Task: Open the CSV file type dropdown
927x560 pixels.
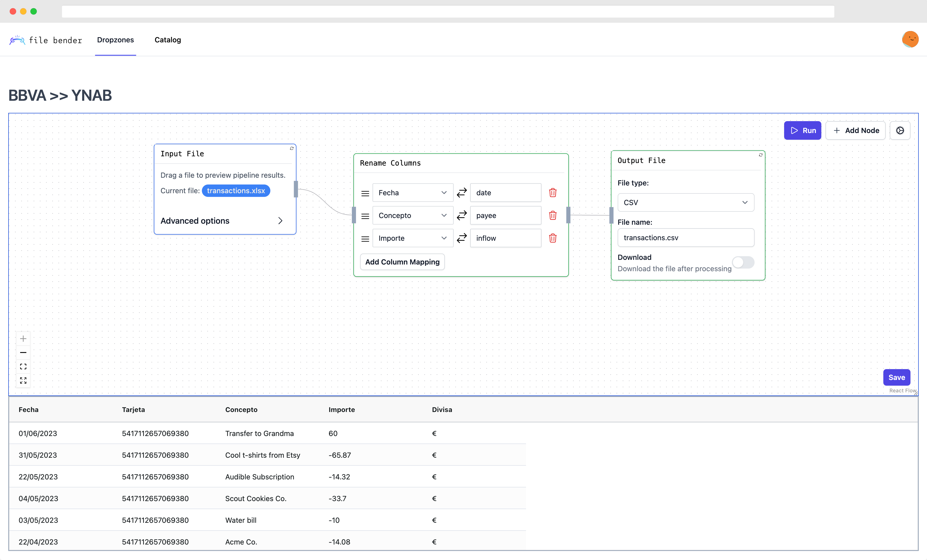Action: (x=685, y=202)
